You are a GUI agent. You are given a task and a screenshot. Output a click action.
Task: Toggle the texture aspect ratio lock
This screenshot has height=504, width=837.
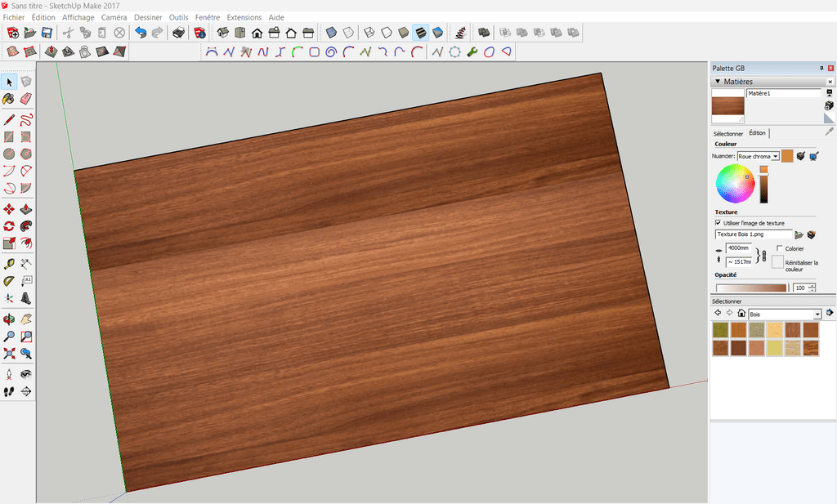click(x=763, y=256)
